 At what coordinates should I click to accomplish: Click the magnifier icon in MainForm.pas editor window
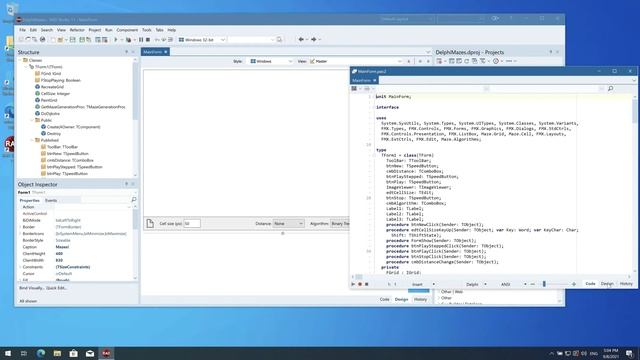pos(611,89)
